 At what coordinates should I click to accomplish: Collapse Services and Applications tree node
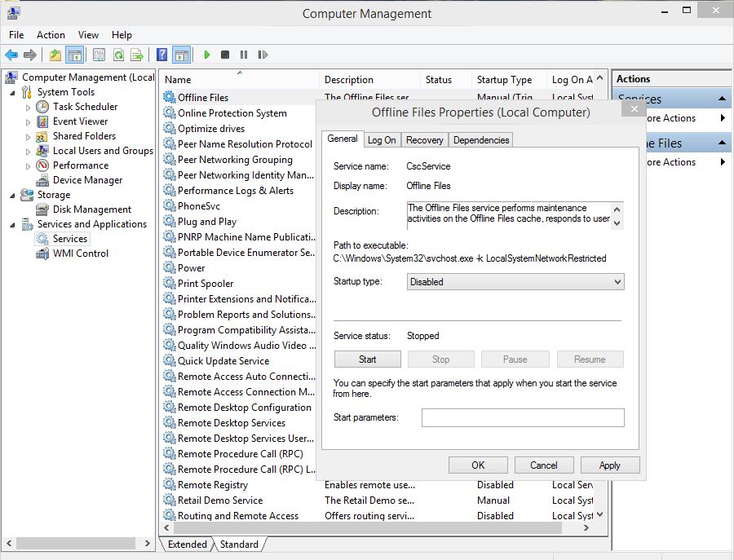[12, 225]
